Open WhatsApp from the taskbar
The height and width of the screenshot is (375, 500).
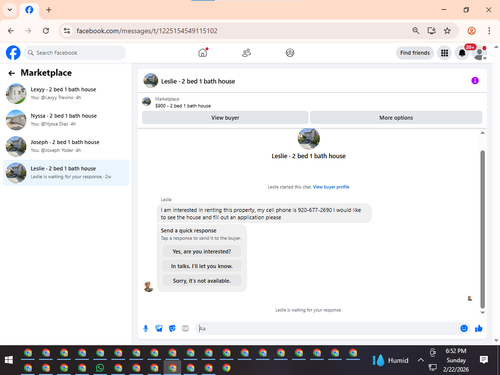[100, 368]
